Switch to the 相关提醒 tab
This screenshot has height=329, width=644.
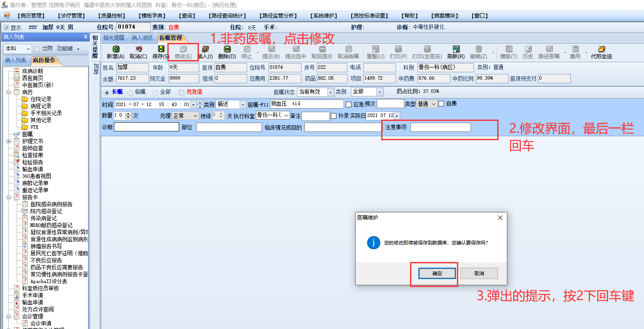tap(114, 38)
